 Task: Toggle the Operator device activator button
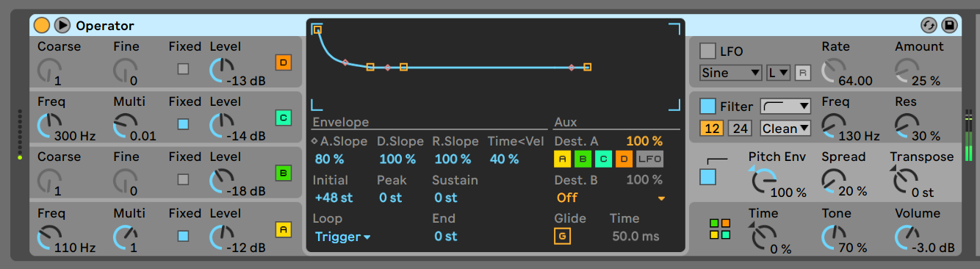pos(42,25)
